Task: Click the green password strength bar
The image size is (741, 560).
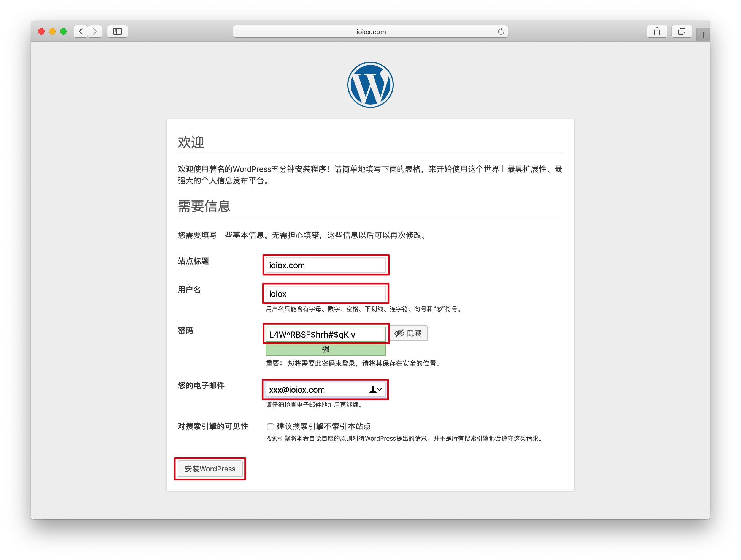Action: point(325,349)
